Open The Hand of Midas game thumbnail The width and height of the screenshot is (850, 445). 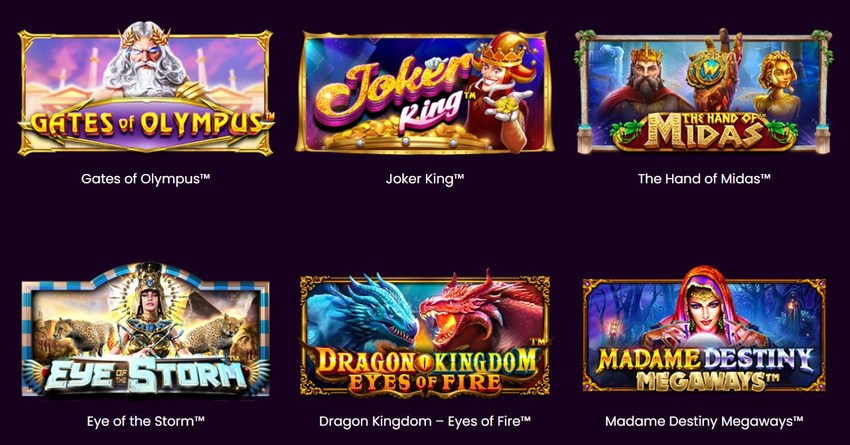point(704,91)
